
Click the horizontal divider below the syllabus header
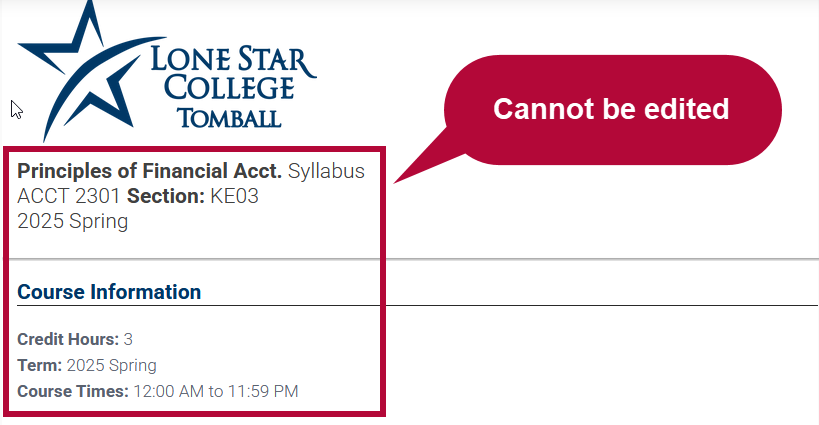click(410, 258)
